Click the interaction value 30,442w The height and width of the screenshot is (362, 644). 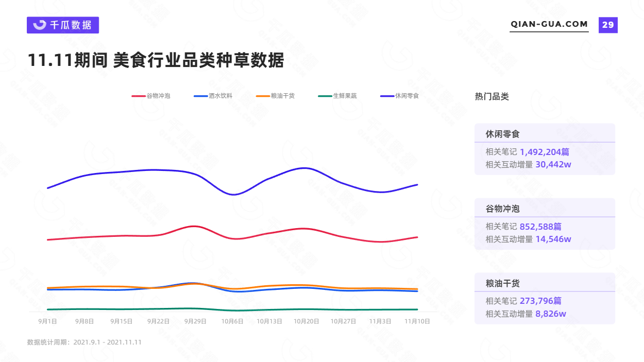click(553, 164)
